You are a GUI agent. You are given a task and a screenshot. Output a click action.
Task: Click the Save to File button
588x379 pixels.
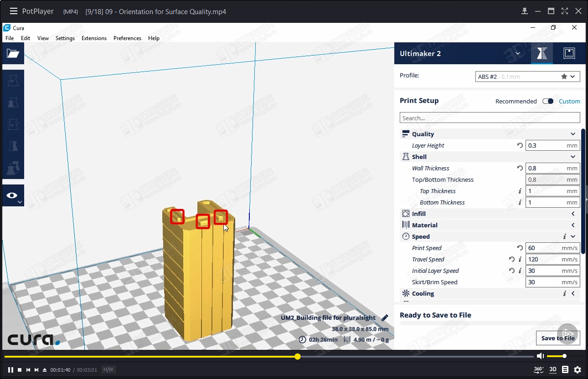coord(558,338)
